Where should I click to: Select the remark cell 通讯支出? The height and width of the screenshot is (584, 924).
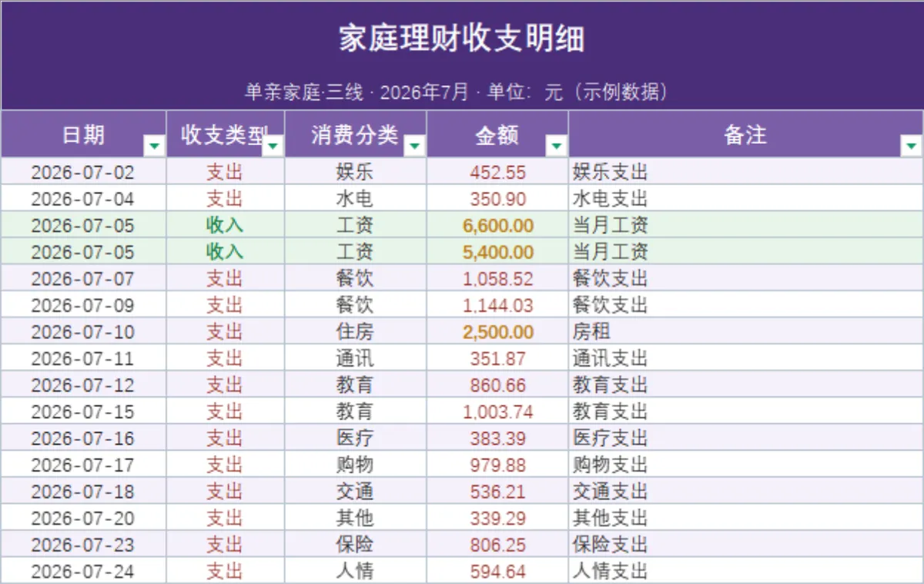point(745,358)
